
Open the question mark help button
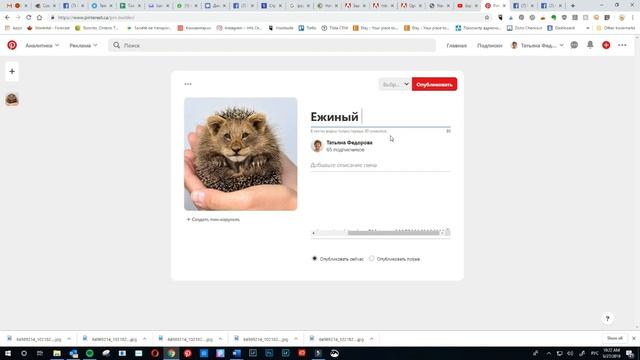pos(607,318)
